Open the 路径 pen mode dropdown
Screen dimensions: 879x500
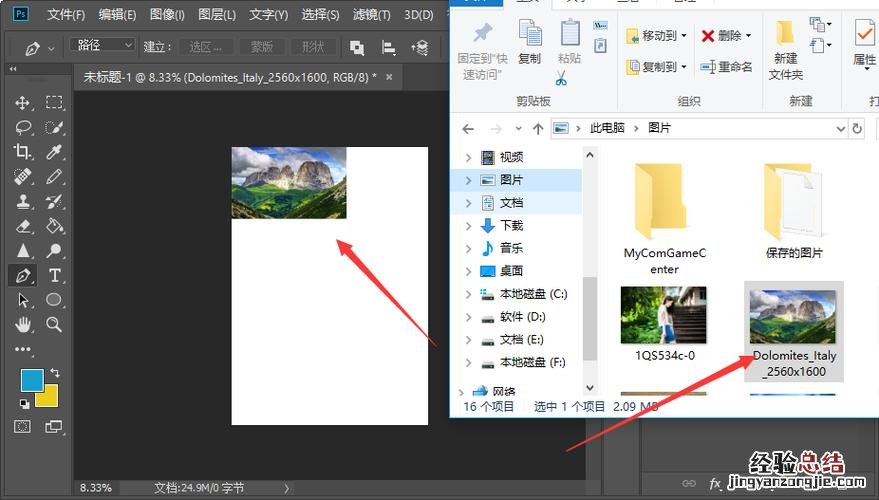(102, 45)
